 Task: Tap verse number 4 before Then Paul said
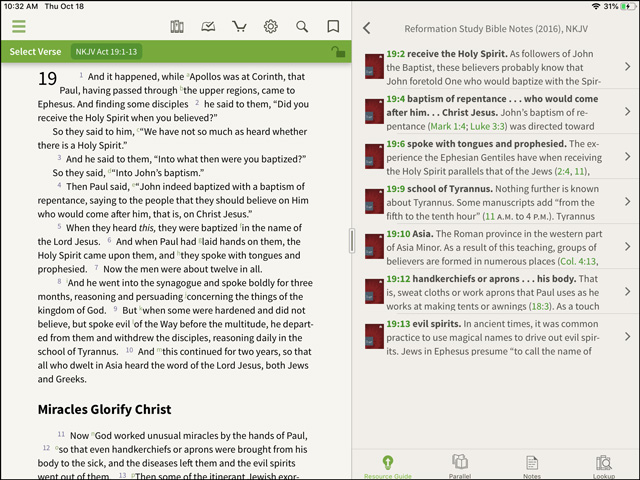tap(59, 185)
